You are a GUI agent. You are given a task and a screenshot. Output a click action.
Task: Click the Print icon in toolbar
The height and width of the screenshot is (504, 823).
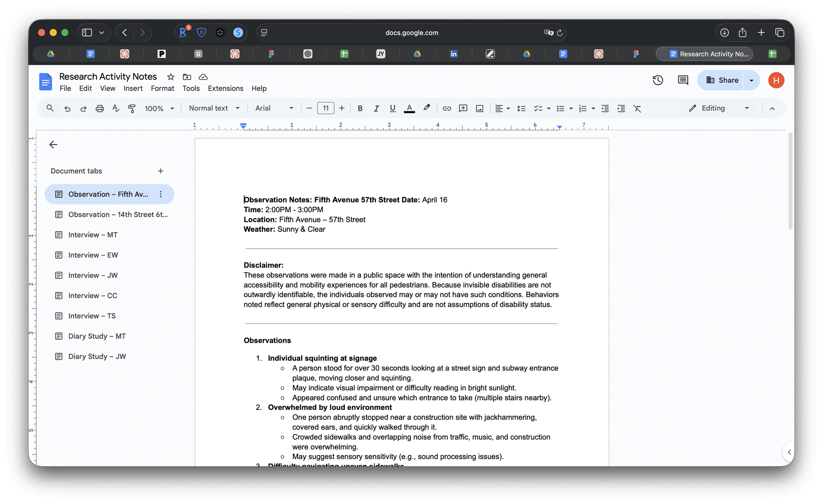click(100, 109)
